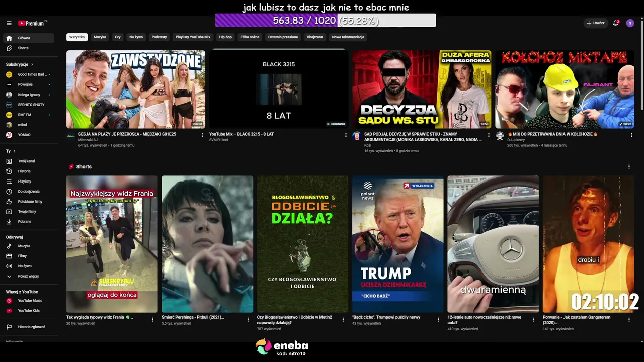Select the Ostatnio przesłane filter chip
This screenshot has height=362, width=644.
[x=283, y=37]
